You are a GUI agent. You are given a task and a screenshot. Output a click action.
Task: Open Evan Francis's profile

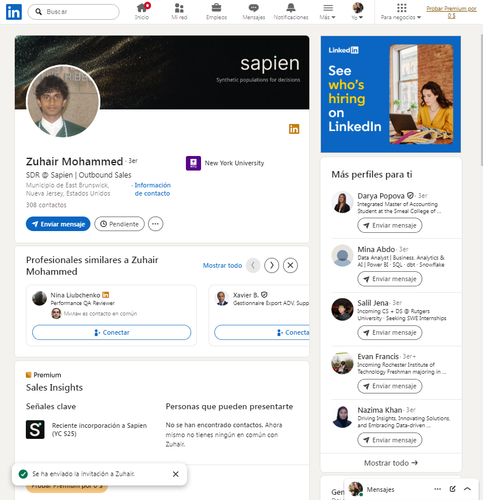click(x=378, y=357)
